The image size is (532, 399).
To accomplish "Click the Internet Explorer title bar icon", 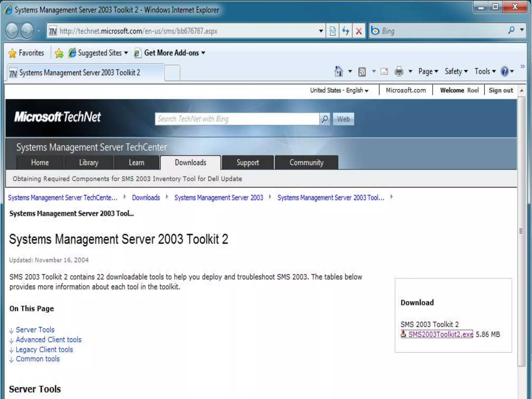I will coord(8,10).
